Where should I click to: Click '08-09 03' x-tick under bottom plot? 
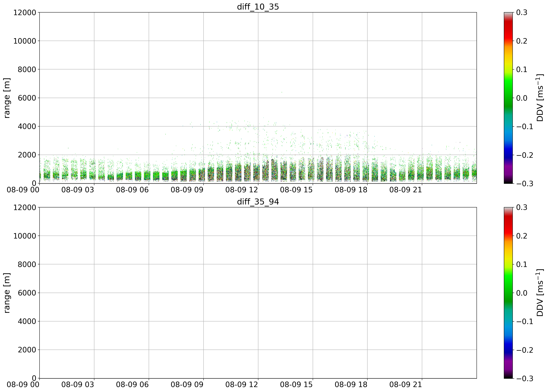tap(78, 385)
